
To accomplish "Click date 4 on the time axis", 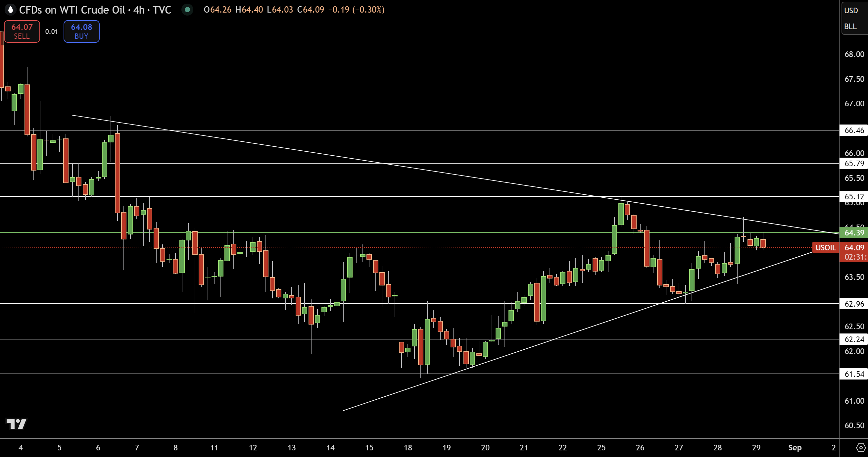I will tap(21, 448).
